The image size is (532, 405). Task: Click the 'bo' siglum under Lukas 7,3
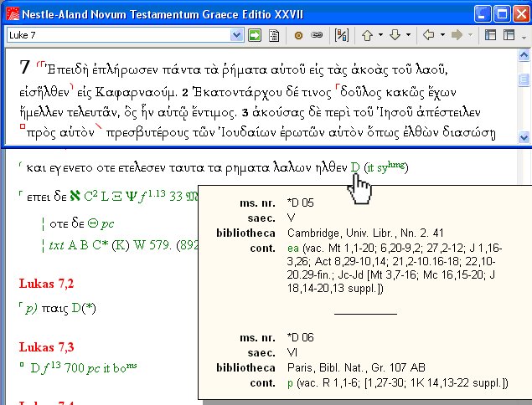point(125,367)
